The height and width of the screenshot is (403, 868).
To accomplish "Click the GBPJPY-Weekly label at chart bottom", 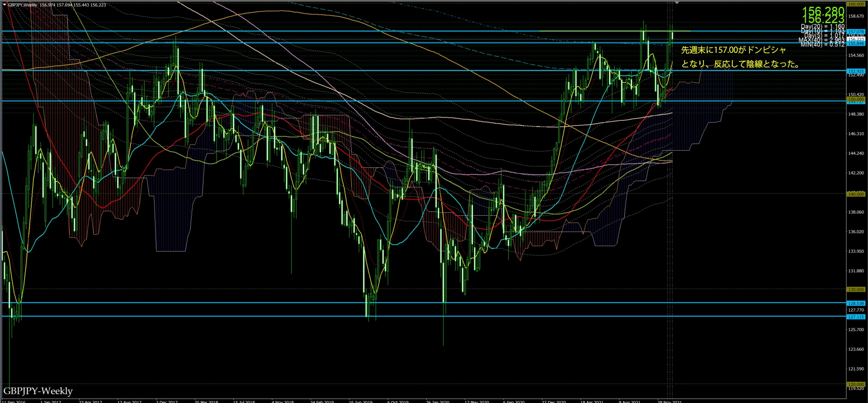I will coord(38,391).
